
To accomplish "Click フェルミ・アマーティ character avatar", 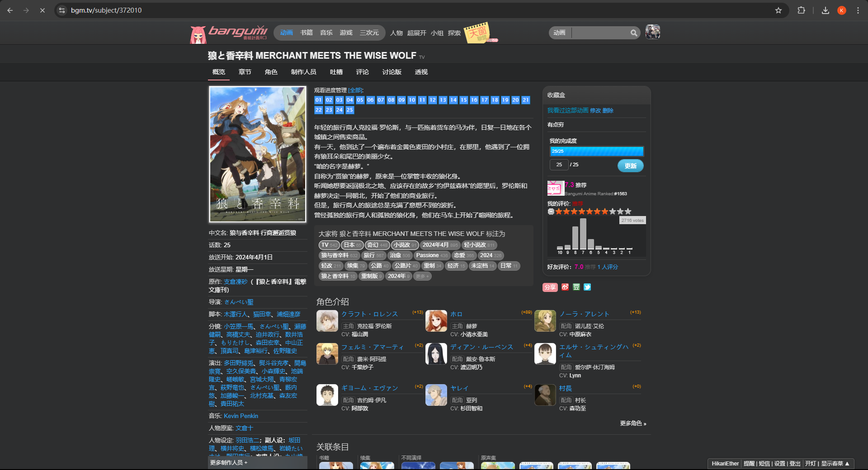I will click(327, 354).
